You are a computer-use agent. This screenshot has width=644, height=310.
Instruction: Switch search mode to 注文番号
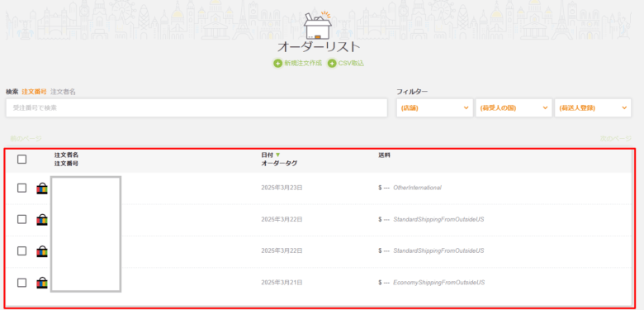[34, 92]
